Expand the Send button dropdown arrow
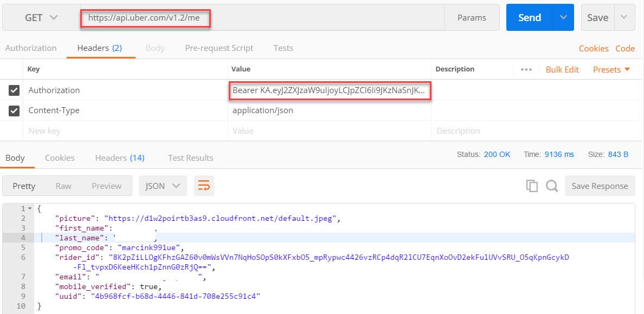Screen dimensions: 644x314 [563, 18]
